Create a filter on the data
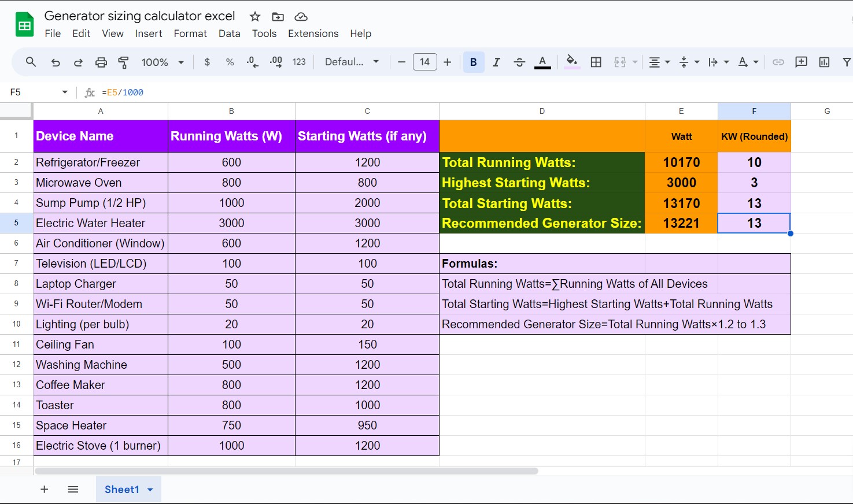853x504 pixels. pos(846,62)
